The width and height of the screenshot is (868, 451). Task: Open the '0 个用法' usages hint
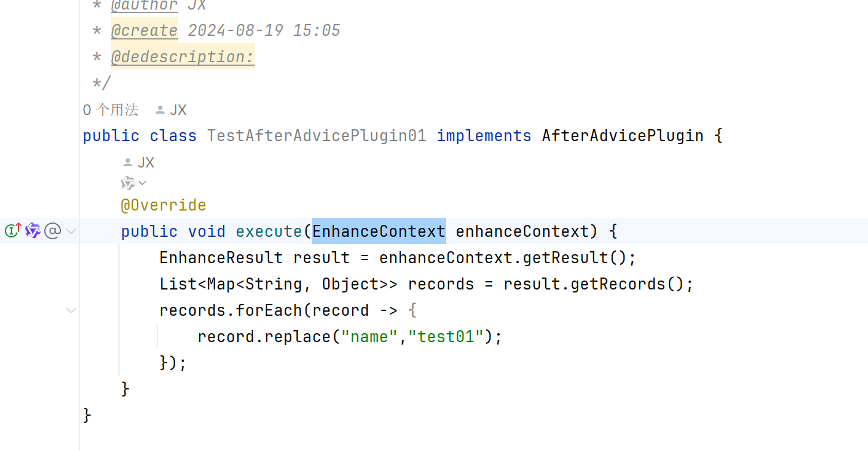111,110
